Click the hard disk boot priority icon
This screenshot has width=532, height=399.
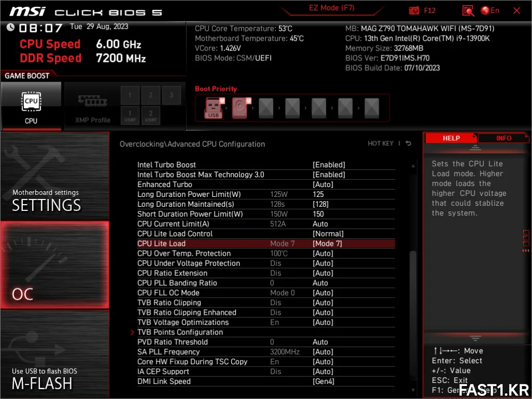(x=241, y=108)
